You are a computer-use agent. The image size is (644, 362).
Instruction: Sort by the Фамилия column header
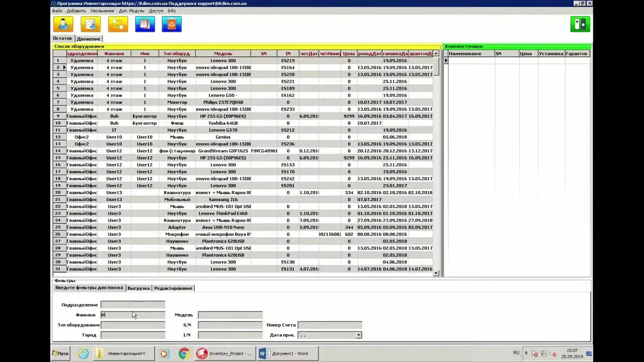114,53
